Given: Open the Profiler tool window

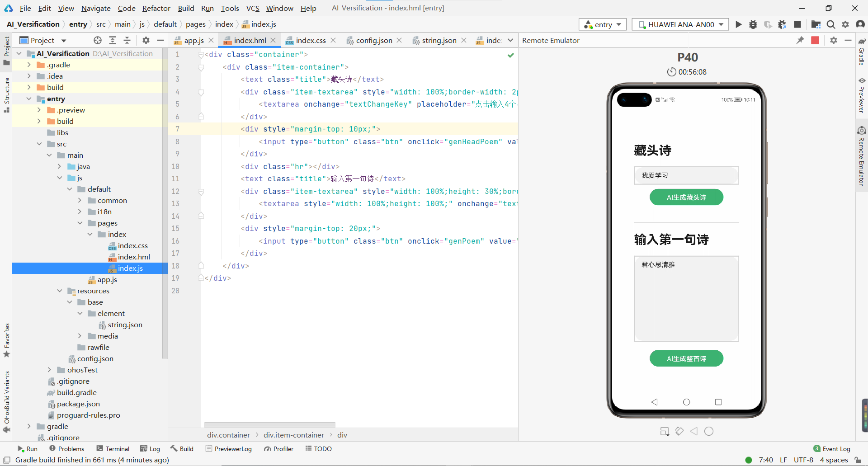Looking at the screenshot, I should point(279,449).
